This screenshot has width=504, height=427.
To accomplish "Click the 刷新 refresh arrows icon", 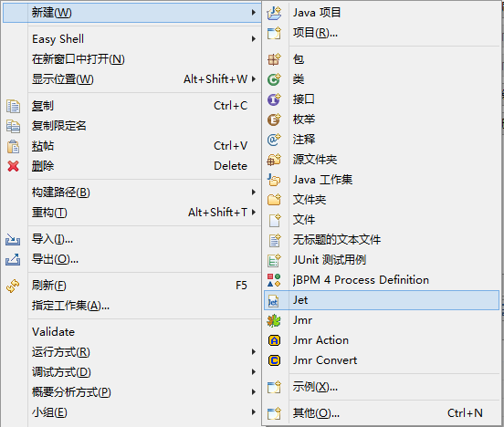I will (13, 286).
